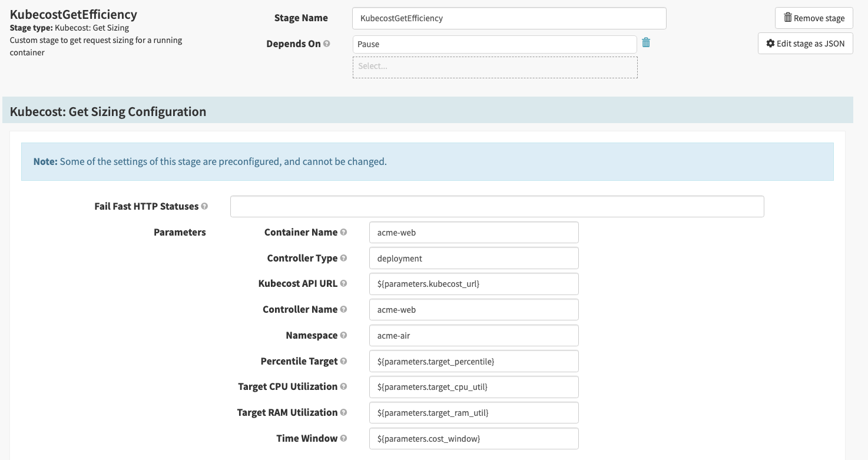The image size is (868, 460).
Task: Open the Depends On Select dropdown
Action: coord(495,67)
